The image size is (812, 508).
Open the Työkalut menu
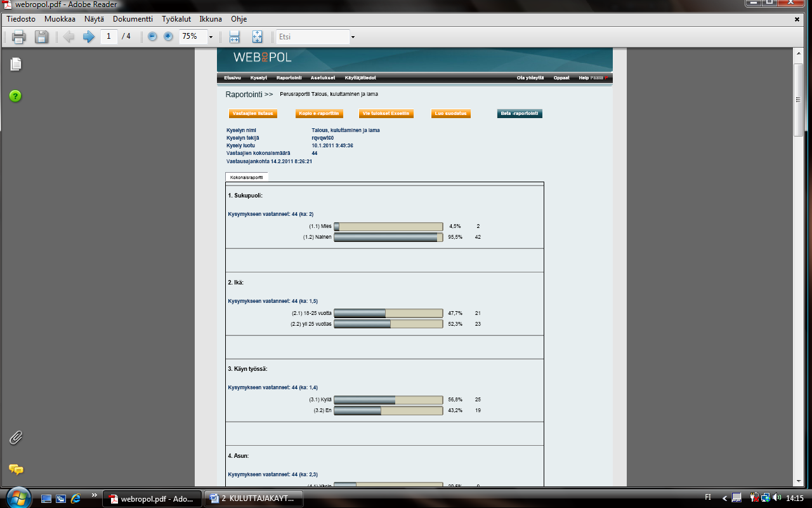point(176,19)
